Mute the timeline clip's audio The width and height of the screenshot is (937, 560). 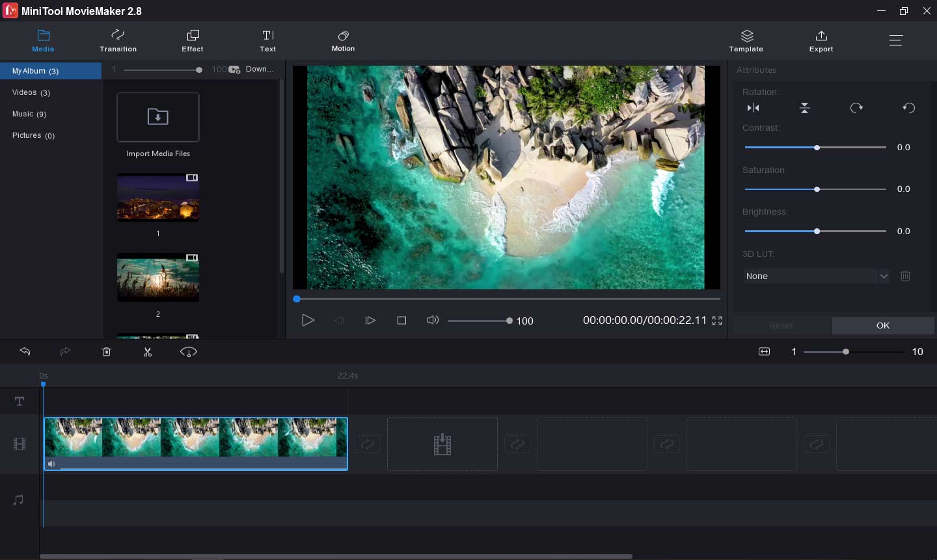click(51, 464)
